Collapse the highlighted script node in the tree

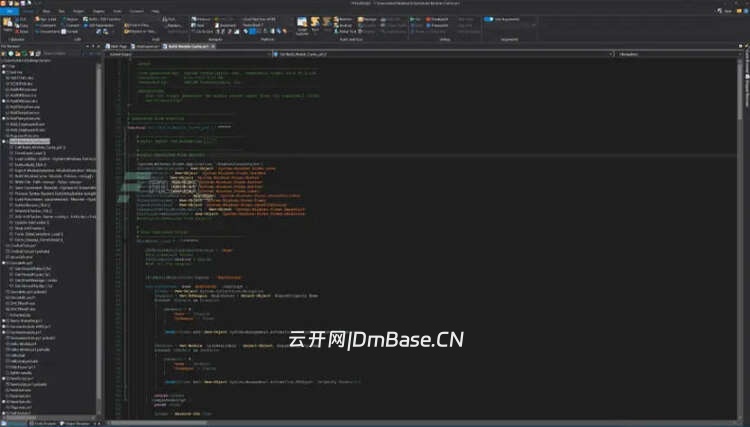click(4, 141)
